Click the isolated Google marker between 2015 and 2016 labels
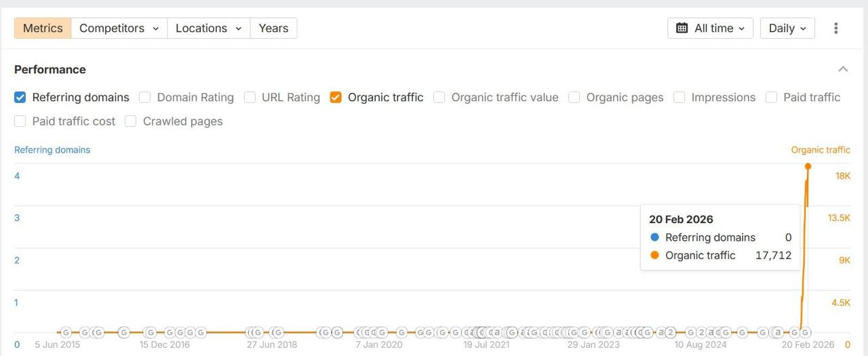This screenshot has height=356, width=868. point(123,332)
